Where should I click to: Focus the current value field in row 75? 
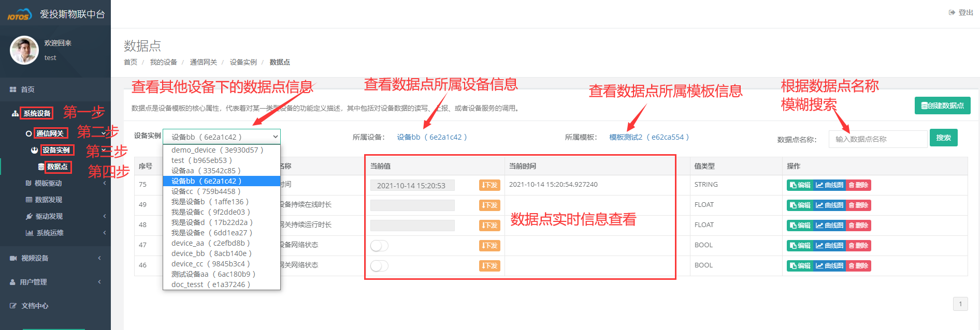tap(412, 185)
